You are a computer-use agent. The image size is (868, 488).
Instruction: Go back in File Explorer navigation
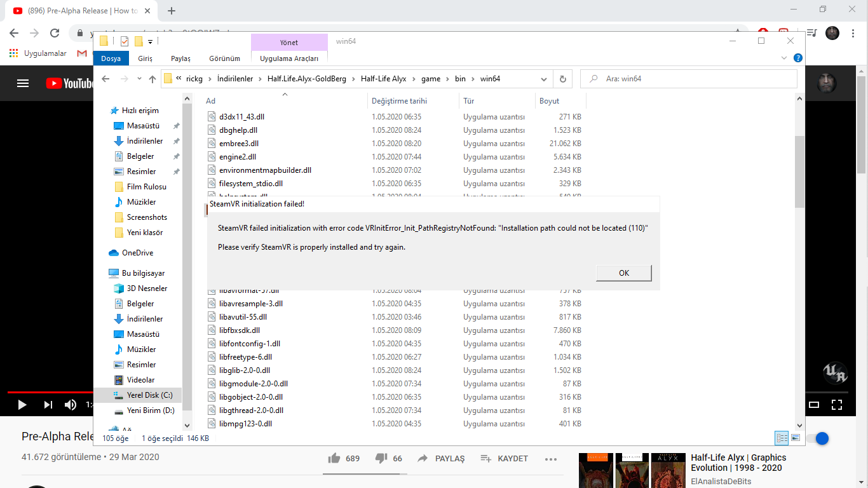[x=106, y=79]
